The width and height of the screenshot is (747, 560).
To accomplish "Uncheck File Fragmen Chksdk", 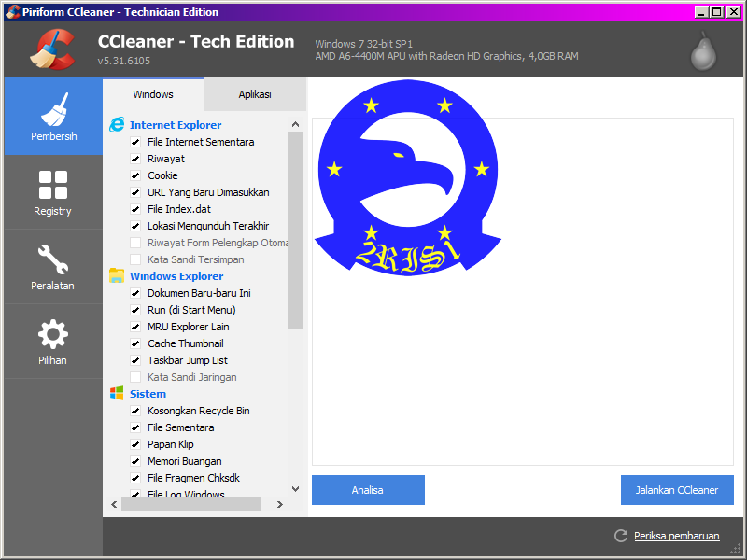I will (135, 478).
